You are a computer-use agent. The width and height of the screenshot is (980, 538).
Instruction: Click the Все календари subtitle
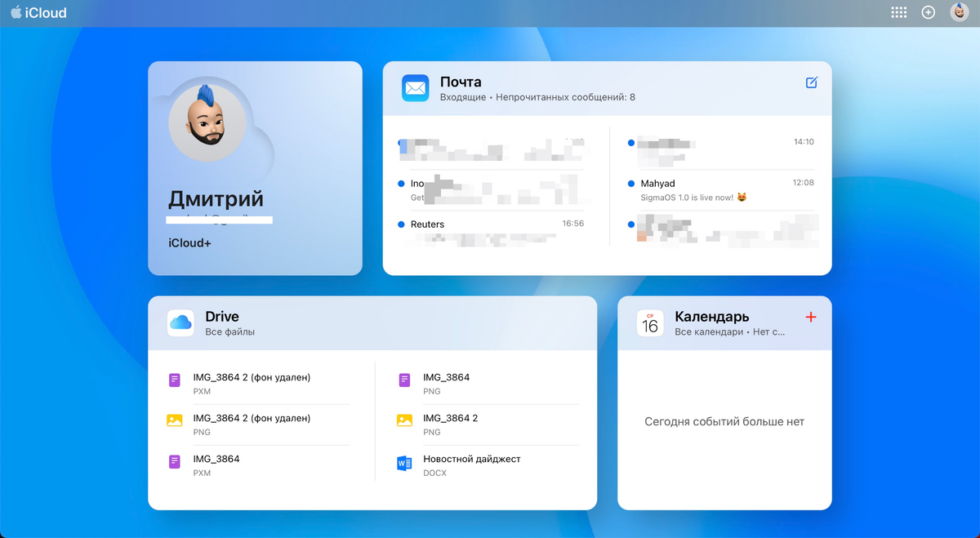tap(730, 332)
